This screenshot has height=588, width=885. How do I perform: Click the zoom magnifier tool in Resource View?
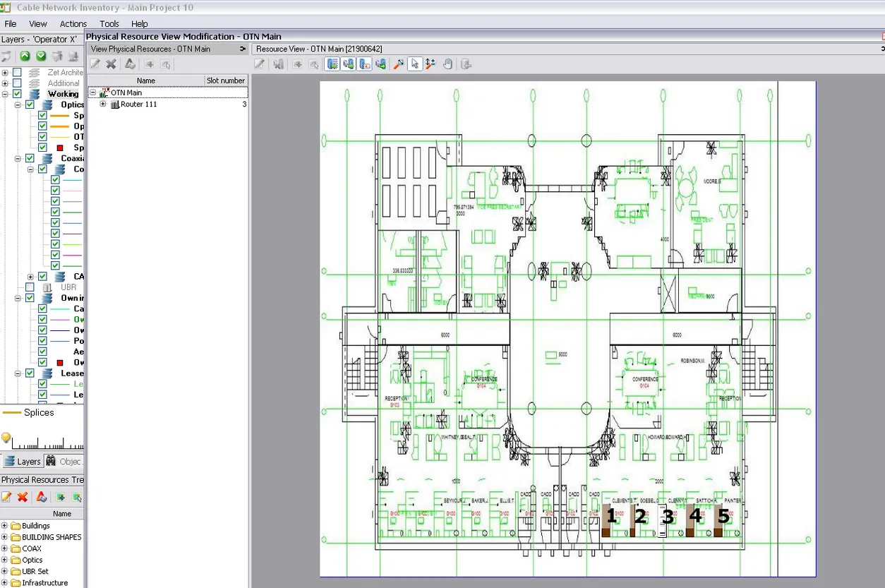tap(398, 64)
